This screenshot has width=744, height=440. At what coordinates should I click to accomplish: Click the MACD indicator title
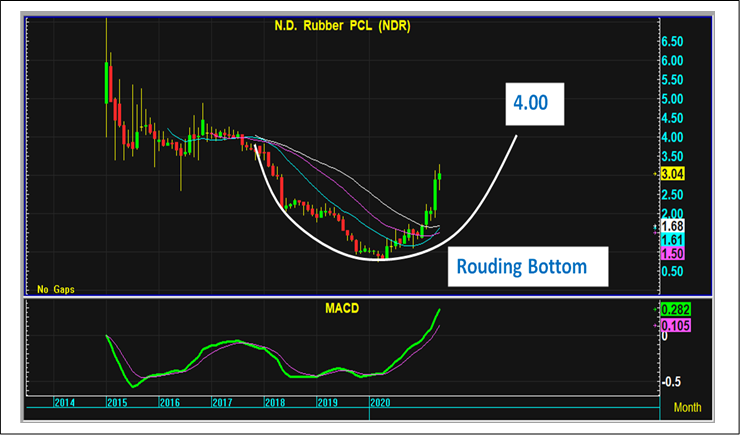coord(342,309)
